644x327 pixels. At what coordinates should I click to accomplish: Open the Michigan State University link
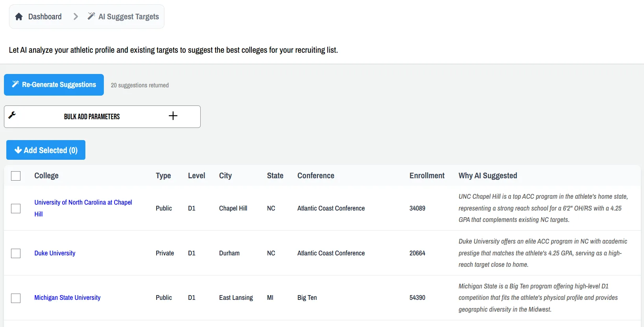[x=67, y=297]
